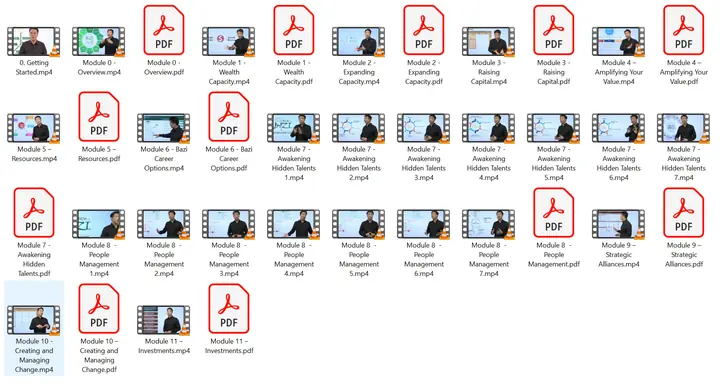The width and height of the screenshot is (720, 384).
Task: Click the Module 0 - Overview.pdf PDF icon
Action: pyautogui.click(x=164, y=30)
